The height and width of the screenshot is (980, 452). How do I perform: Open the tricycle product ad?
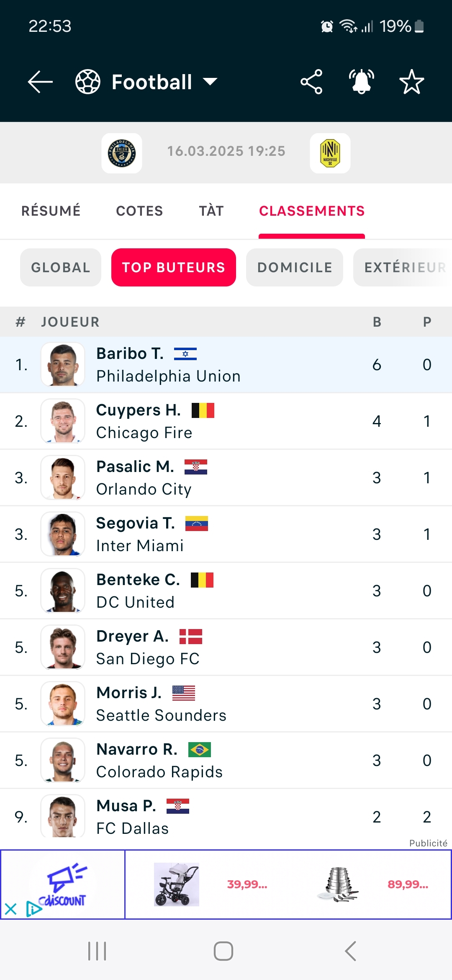tap(176, 885)
